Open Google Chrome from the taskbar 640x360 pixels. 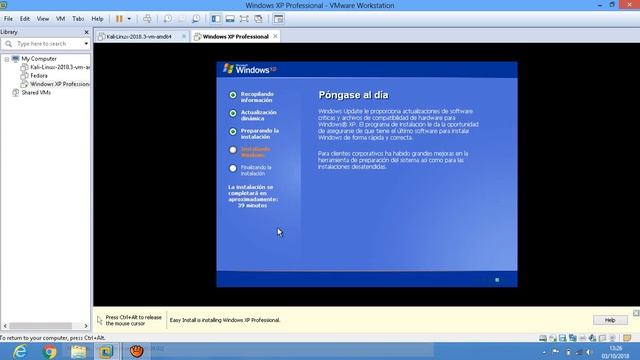[x=49, y=351]
